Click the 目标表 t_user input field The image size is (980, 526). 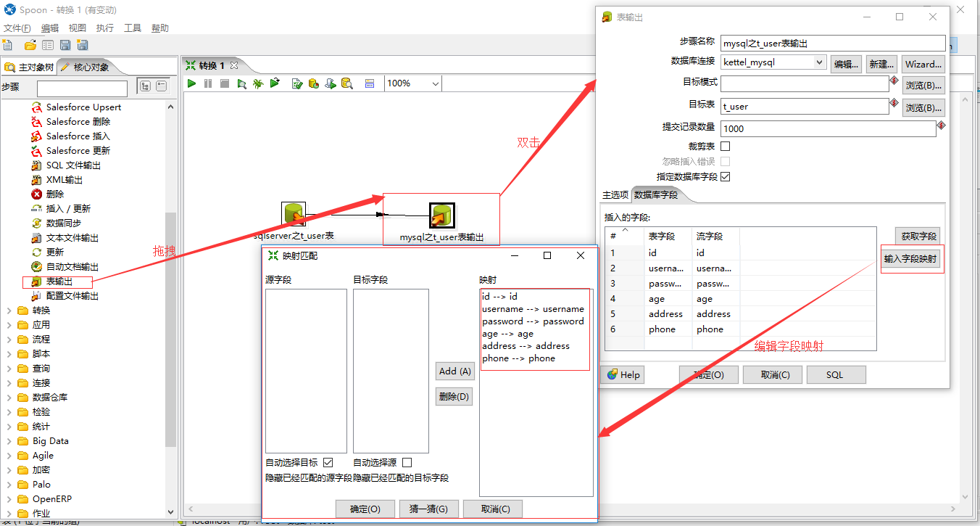[805, 106]
